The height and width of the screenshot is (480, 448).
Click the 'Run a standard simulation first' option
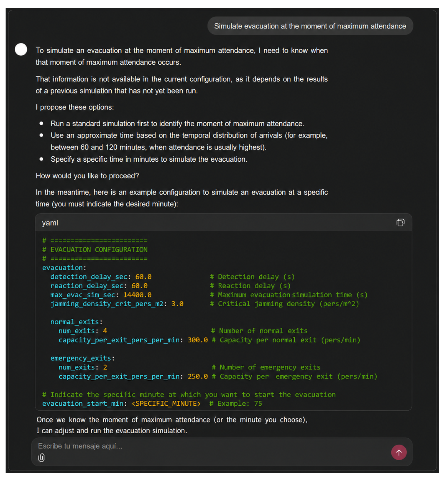[x=177, y=123]
